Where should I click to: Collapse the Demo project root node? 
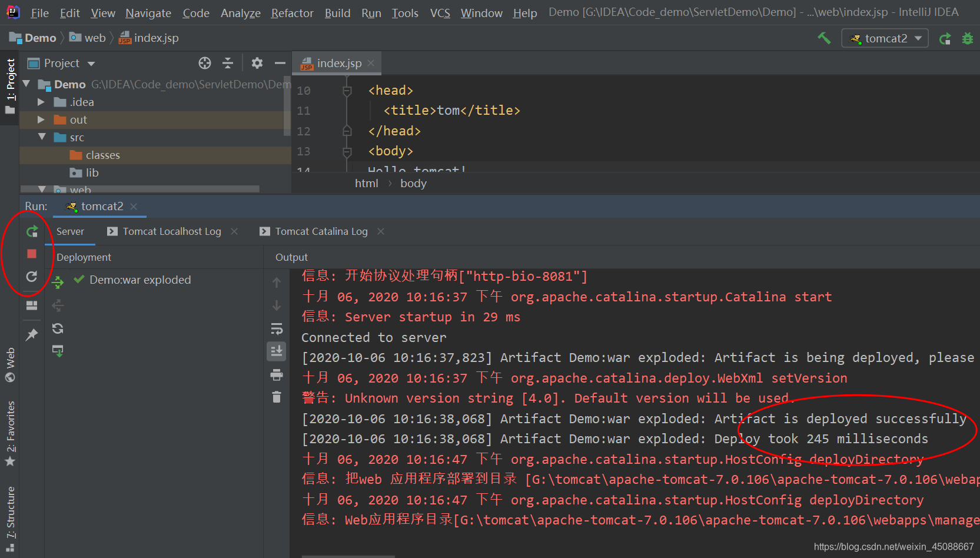pos(26,84)
